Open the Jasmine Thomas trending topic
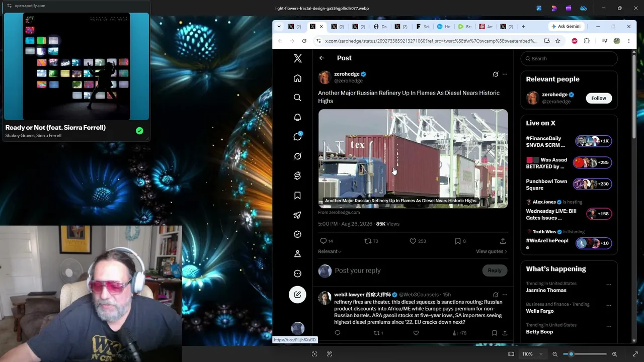This screenshot has height=362, width=644. tap(546, 290)
